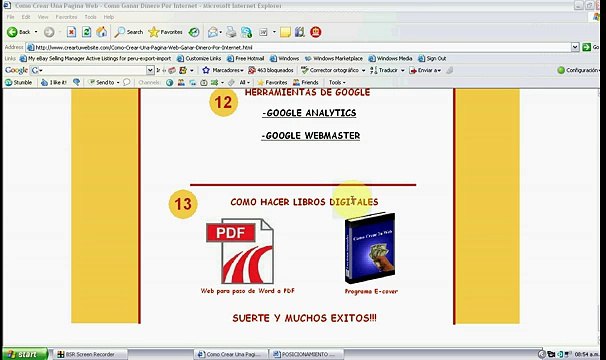Open the Help menu

109,17
